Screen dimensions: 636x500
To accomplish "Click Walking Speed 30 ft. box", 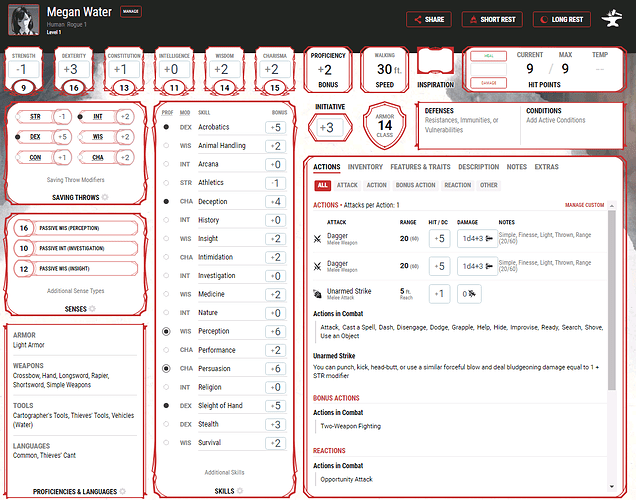I will 385,70.
